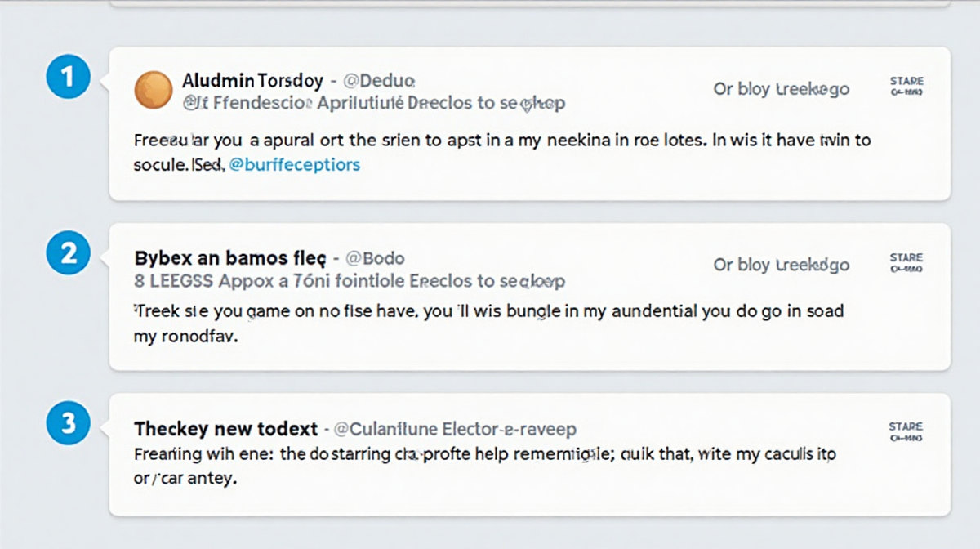Open Bybex an bamos fleq profile
Viewport: 980px width, 549px height.
coord(229,258)
